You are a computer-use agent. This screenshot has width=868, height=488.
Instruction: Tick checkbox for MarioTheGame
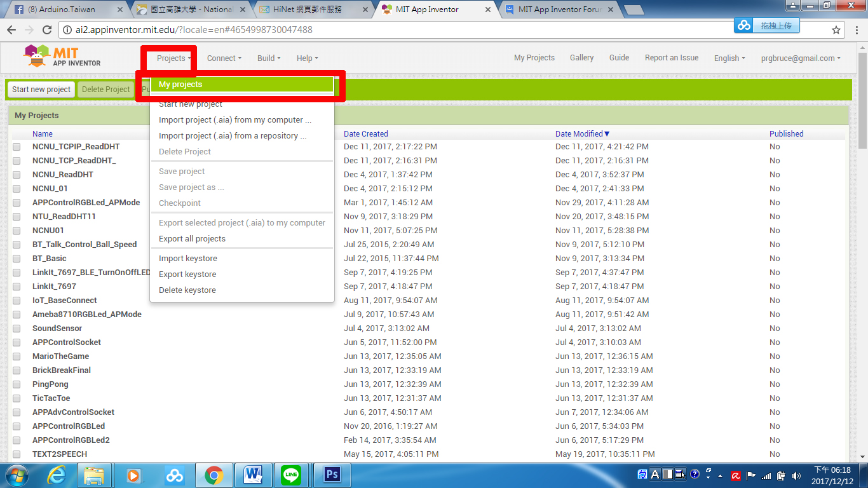17,356
